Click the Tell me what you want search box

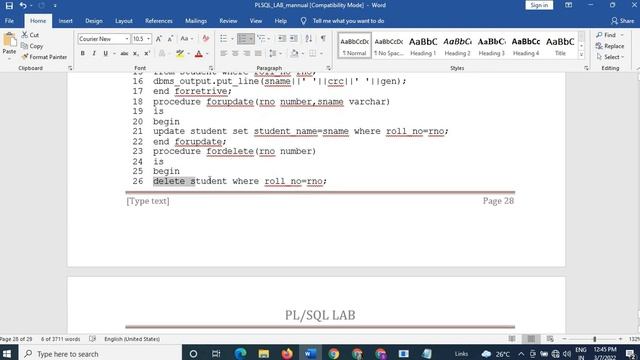coord(348,21)
